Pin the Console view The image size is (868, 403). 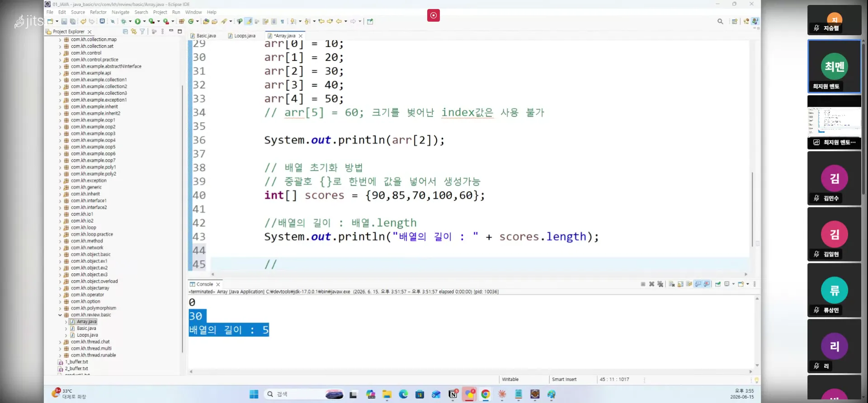(718, 284)
